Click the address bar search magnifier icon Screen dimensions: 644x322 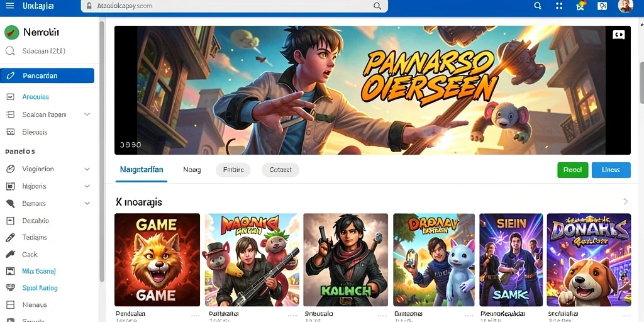point(377,6)
